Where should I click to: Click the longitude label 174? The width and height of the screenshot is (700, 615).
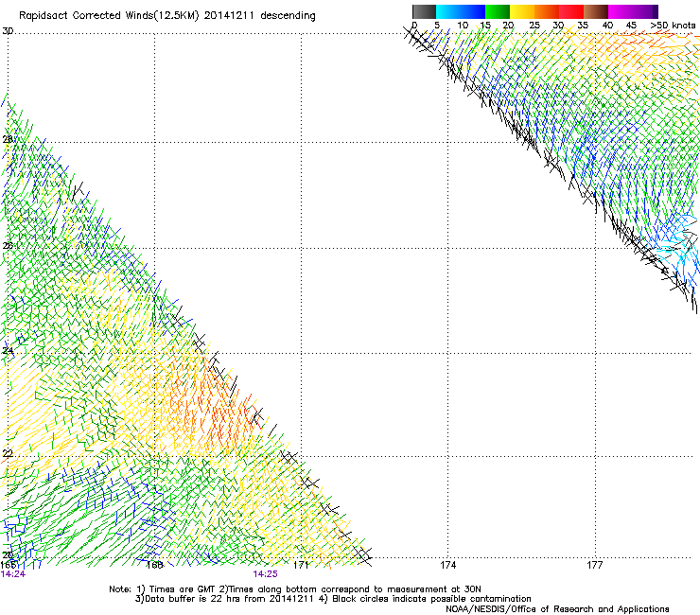click(x=447, y=565)
